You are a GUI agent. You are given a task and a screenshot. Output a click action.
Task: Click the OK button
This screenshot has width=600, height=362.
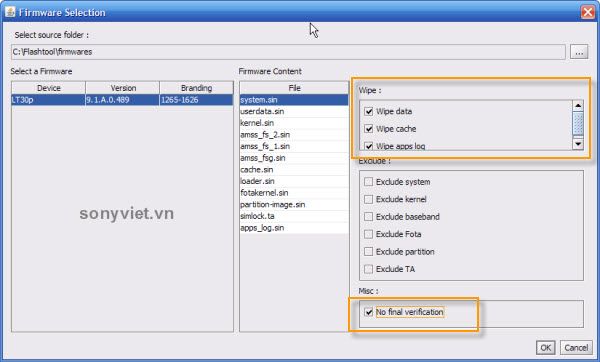pyautogui.click(x=546, y=347)
